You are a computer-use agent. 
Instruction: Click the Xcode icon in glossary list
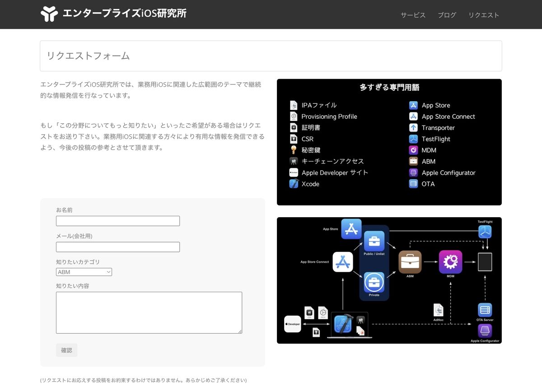(x=294, y=184)
